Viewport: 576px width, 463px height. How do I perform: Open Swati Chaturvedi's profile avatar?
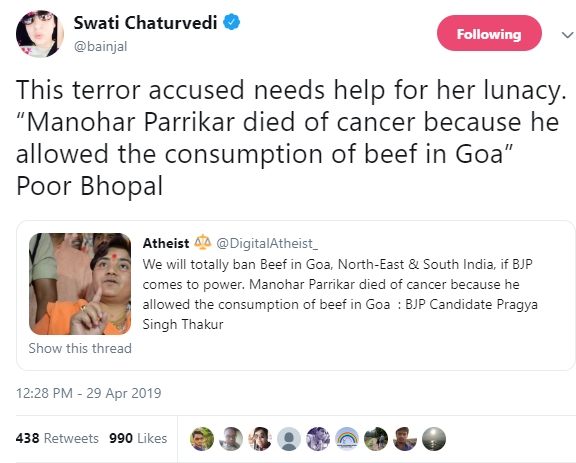[x=40, y=34]
